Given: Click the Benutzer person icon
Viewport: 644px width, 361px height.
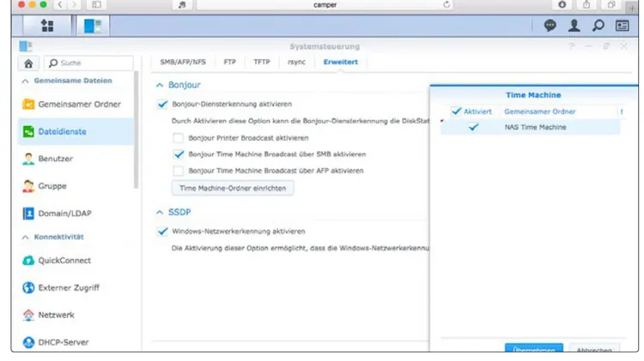Looking at the screenshot, I should pos(28,159).
